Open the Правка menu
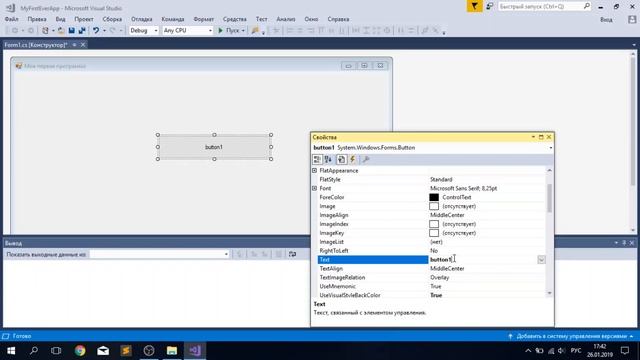The height and width of the screenshot is (360, 640). coord(37,19)
